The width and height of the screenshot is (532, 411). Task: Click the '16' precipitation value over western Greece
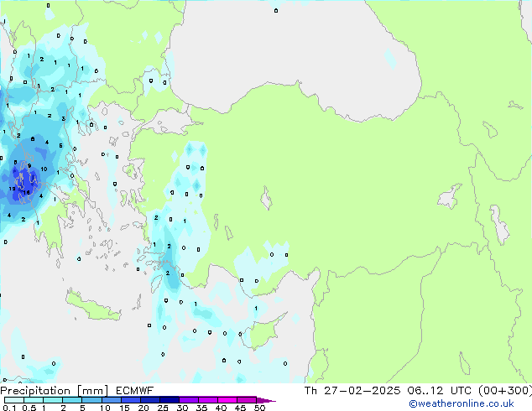tap(27, 193)
